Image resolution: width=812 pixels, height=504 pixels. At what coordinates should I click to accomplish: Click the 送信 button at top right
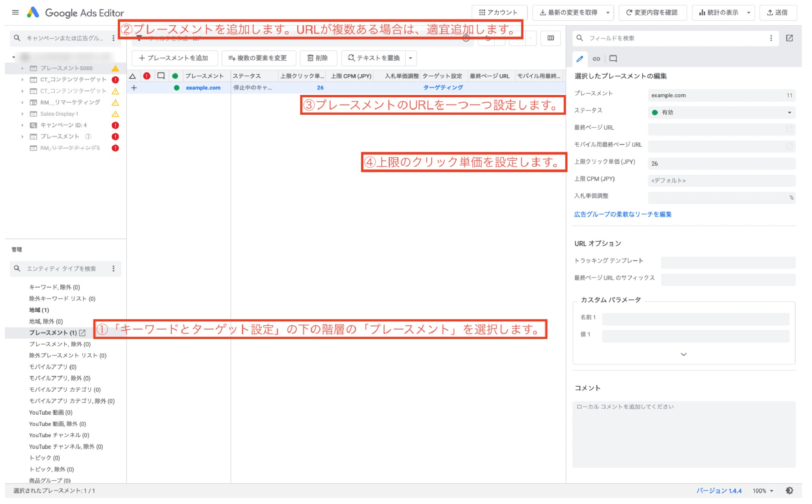pyautogui.click(x=778, y=12)
